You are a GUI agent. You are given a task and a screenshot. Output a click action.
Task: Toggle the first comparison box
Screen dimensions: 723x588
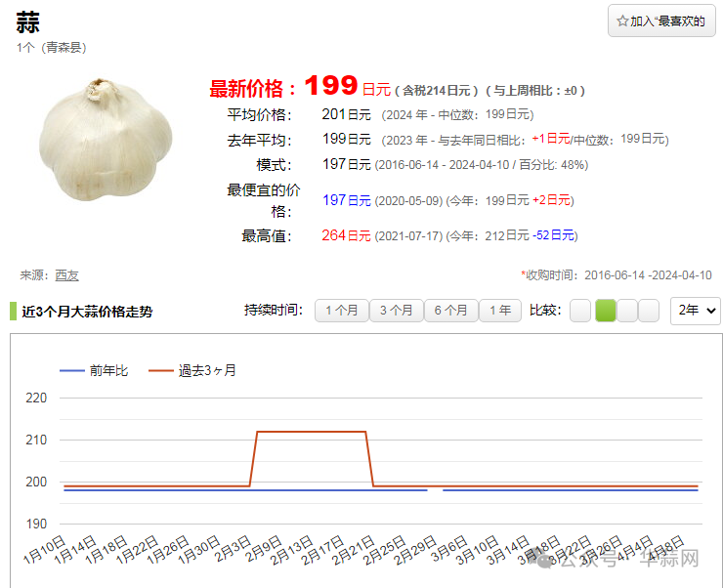point(580,311)
